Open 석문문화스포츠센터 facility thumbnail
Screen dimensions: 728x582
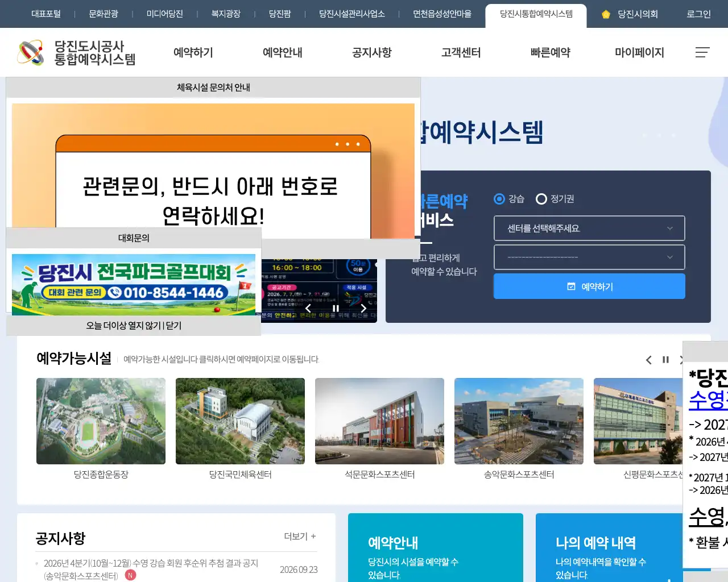pyautogui.click(x=380, y=421)
